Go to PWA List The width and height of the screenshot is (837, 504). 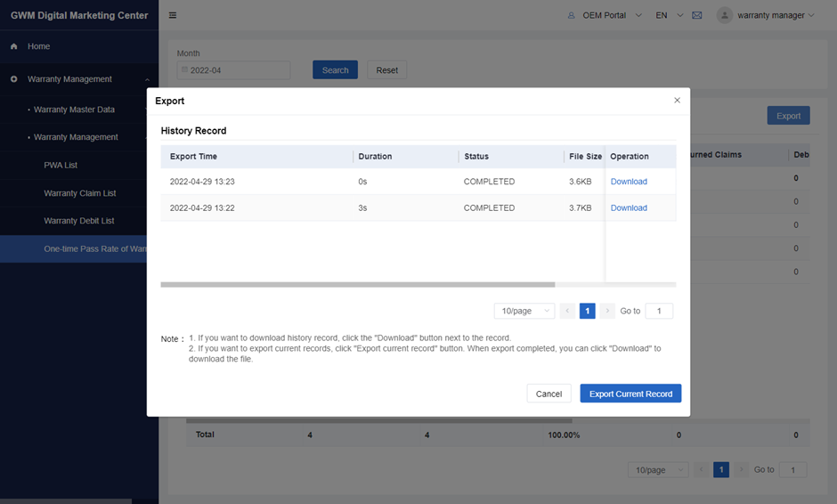(61, 166)
